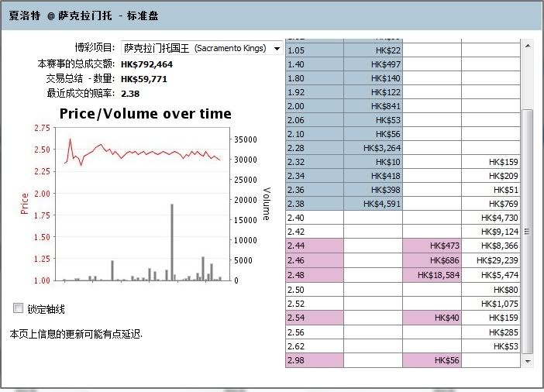Select the HK$4,591 cell at odds 2.38
544x392 pixels.
coord(373,204)
